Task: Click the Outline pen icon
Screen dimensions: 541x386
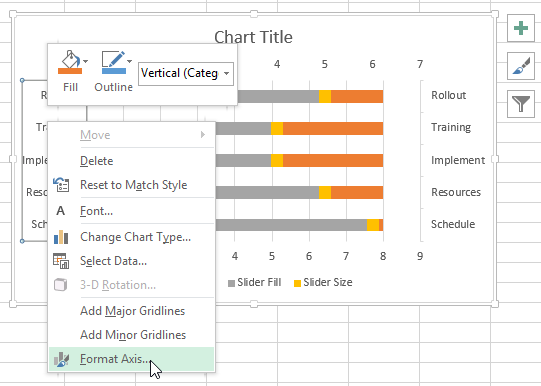Action: pyautogui.click(x=114, y=62)
